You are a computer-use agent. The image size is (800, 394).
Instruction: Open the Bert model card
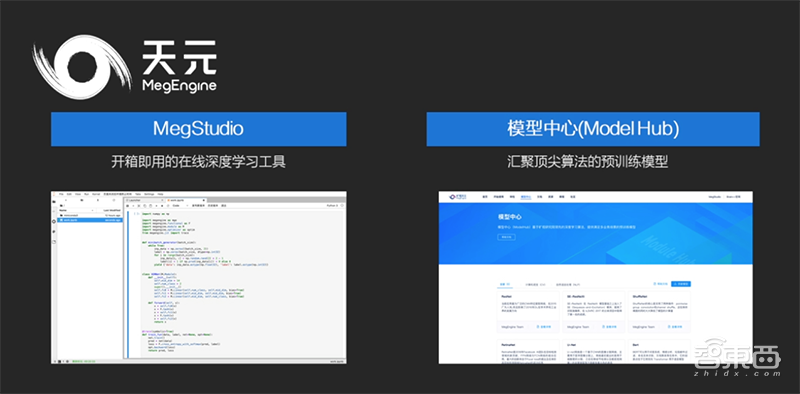[660, 352]
